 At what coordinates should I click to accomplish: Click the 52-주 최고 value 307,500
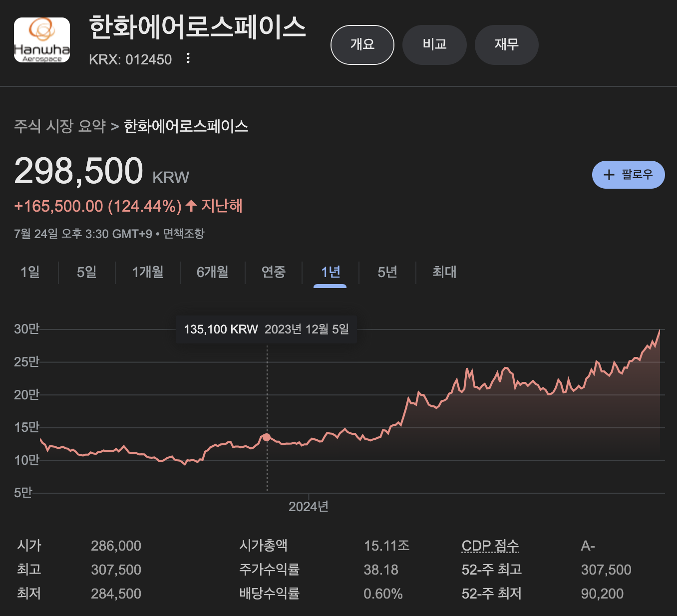tap(606, 570)
